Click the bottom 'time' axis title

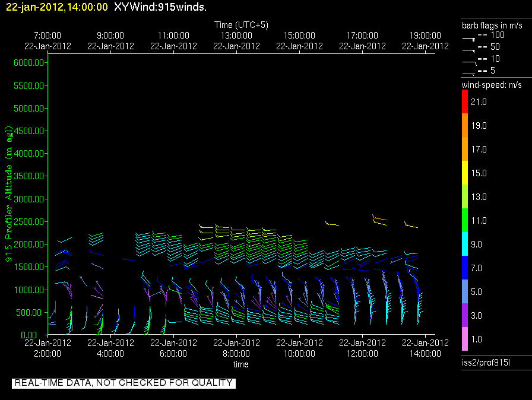click(x=240, y=364)
